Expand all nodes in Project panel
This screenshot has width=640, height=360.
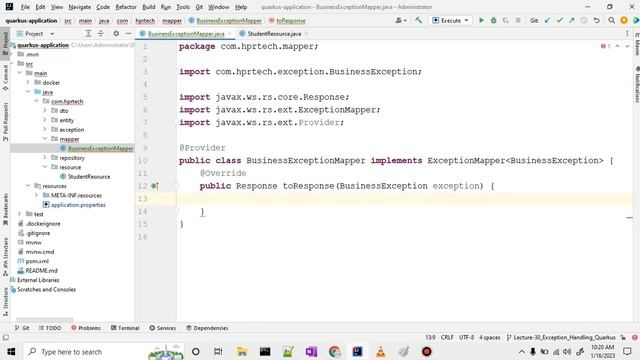coord(88,33)
